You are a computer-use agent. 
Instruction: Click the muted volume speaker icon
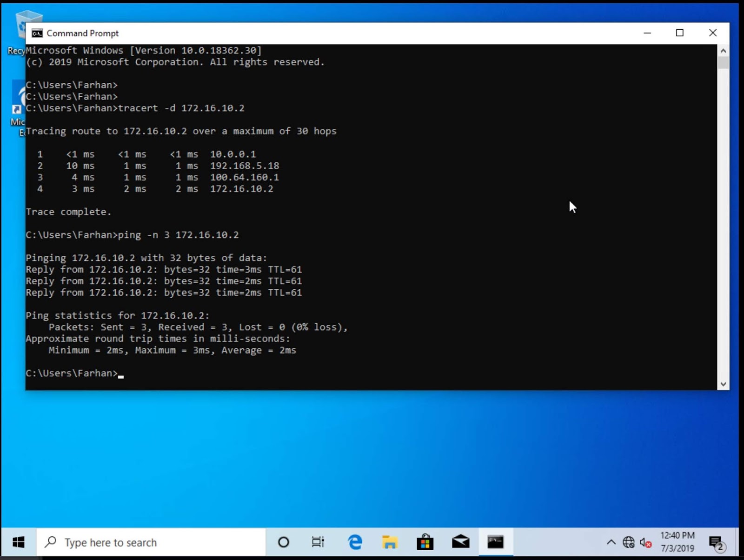[x=645, y=543]
